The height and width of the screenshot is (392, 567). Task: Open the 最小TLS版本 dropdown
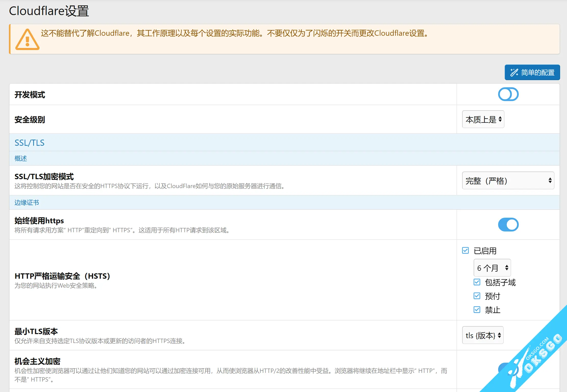[x=483, y=335]
